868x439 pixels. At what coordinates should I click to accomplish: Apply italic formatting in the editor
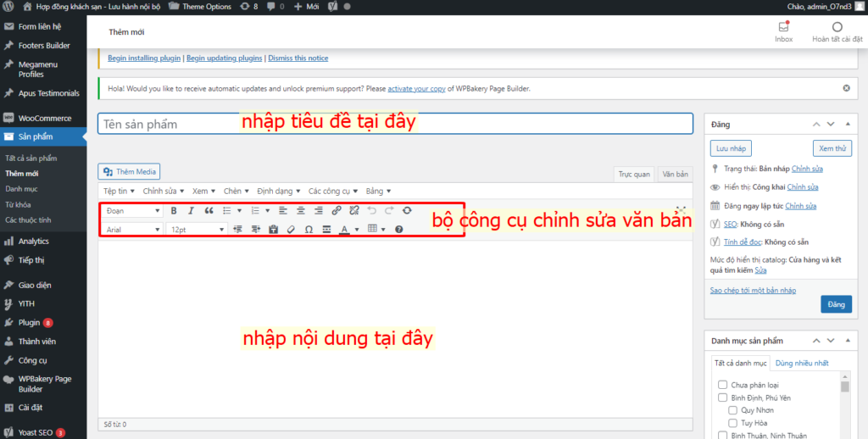(192, 210)
